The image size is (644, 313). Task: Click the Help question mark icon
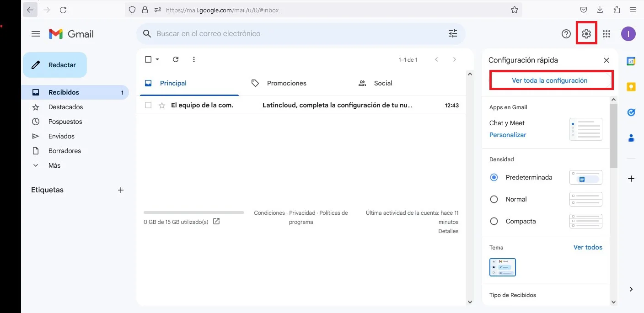pos(566,34)
